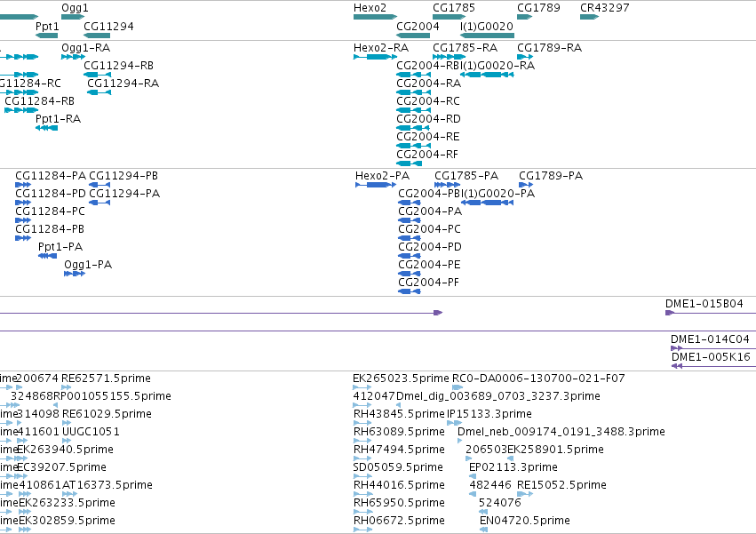
Task: Select EST EP02113.3prime
Action: coord(473,476)
